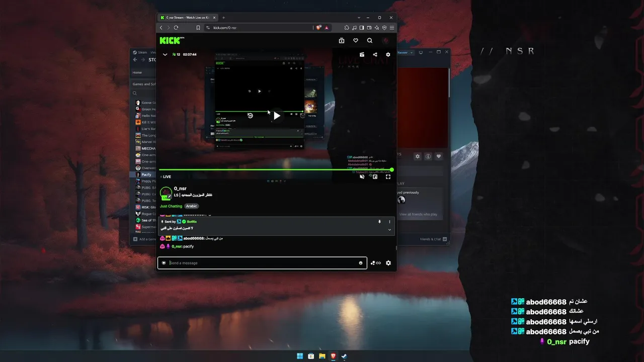This screenshot has height=362, width=644.
Task: Open Steam from the taskbar
Action: [344, 356]
